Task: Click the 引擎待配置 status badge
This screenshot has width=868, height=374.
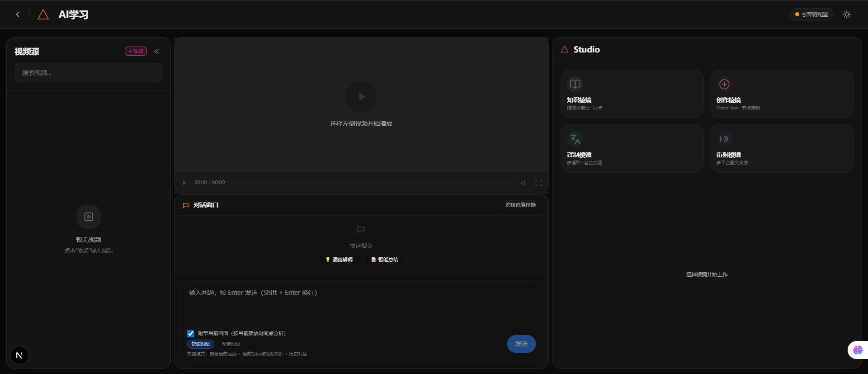Action: tap(811, 14)
